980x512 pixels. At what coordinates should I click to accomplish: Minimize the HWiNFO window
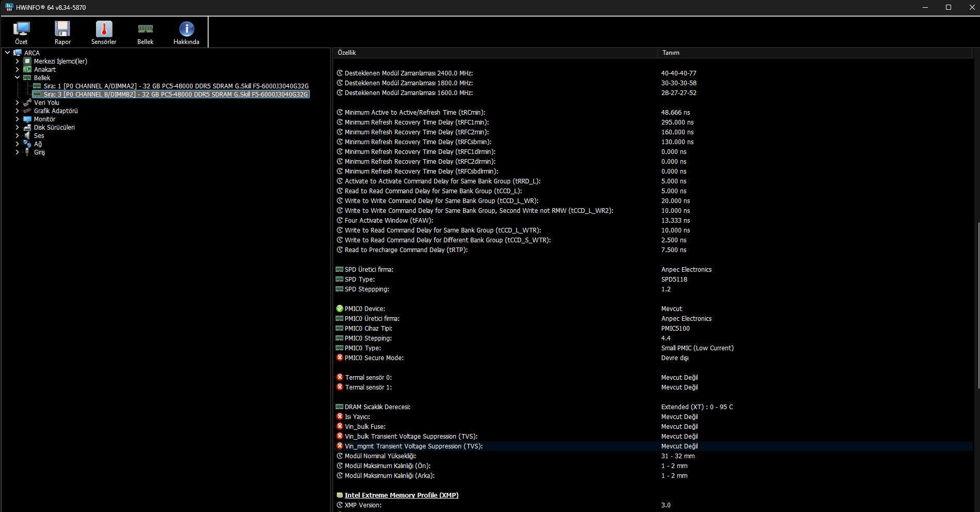(925, 7)
